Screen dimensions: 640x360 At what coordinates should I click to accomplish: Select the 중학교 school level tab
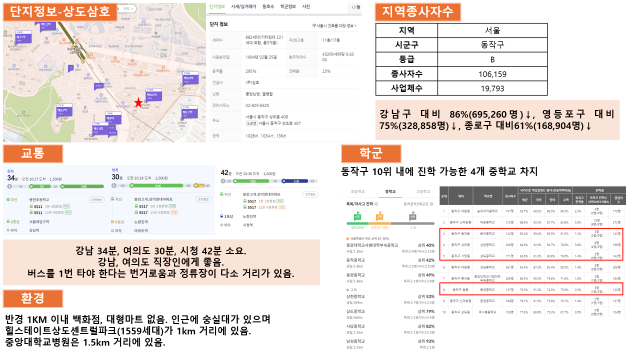[390, 191]
